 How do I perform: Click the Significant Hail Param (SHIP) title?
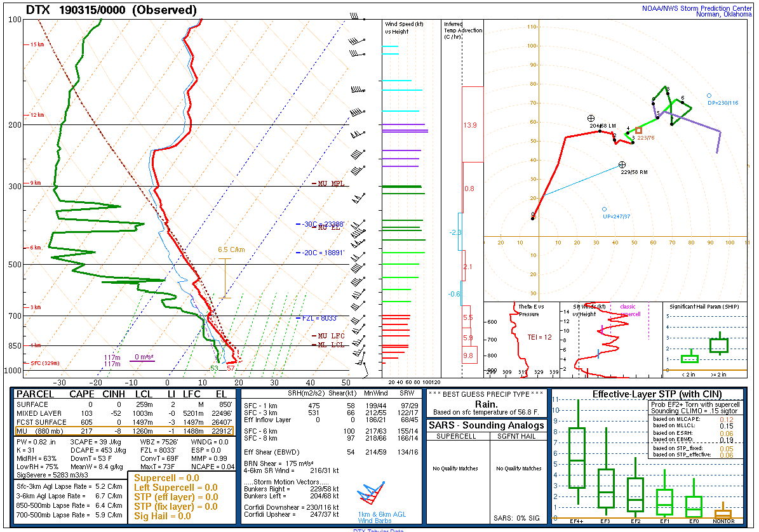click(x=704, y=307)
